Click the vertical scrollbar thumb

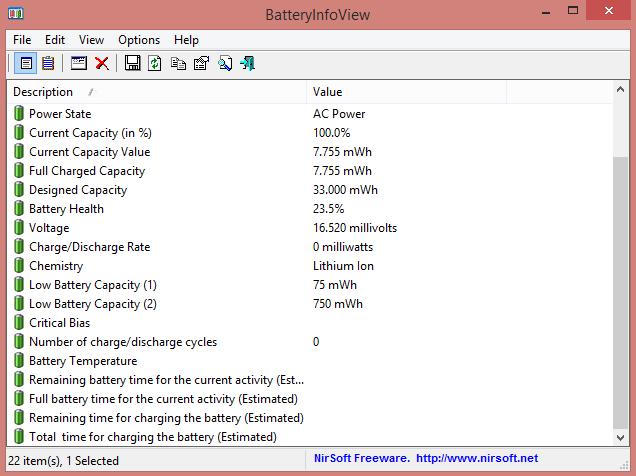(620, 292)
